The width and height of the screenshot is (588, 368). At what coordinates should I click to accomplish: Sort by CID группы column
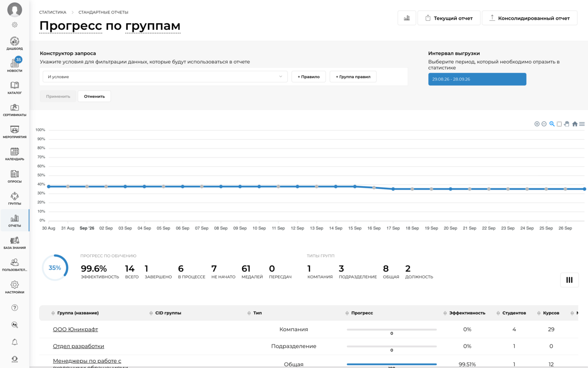pos(168,313)
